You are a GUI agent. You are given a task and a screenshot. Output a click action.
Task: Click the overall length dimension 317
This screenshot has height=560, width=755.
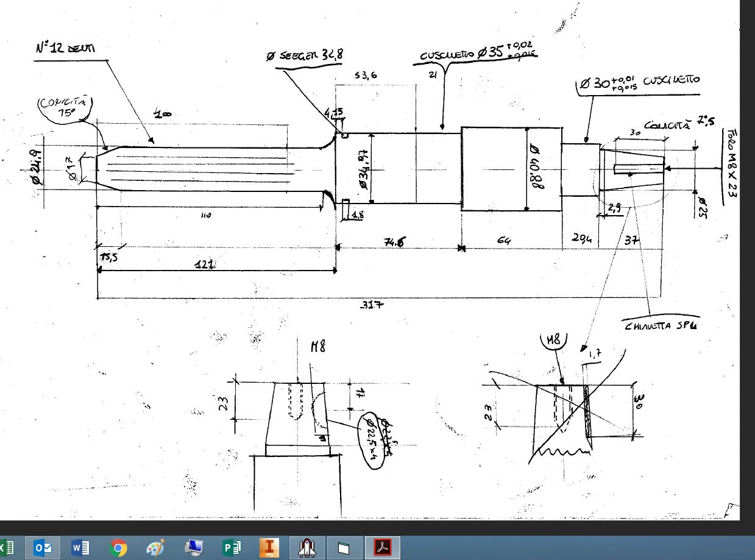coord(372,305)
